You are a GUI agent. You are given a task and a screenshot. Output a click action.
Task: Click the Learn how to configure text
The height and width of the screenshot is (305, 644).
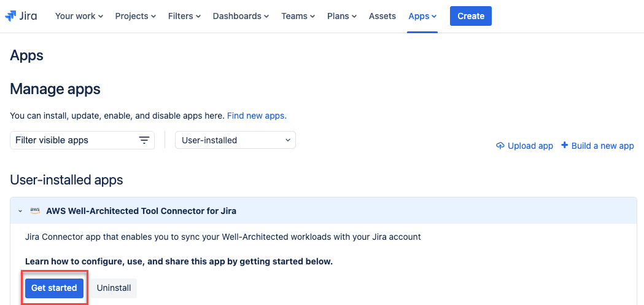pos(179,261)
